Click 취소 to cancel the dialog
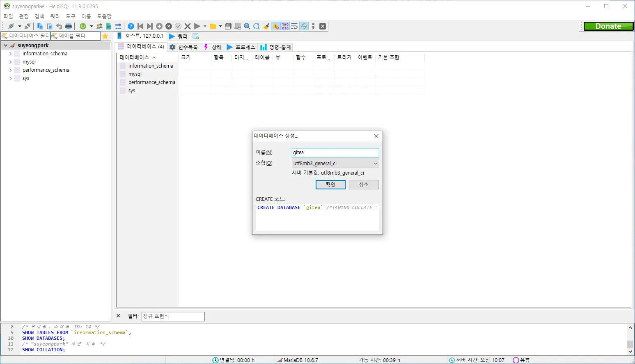This screenshot has width=635, height=364. 364,184
